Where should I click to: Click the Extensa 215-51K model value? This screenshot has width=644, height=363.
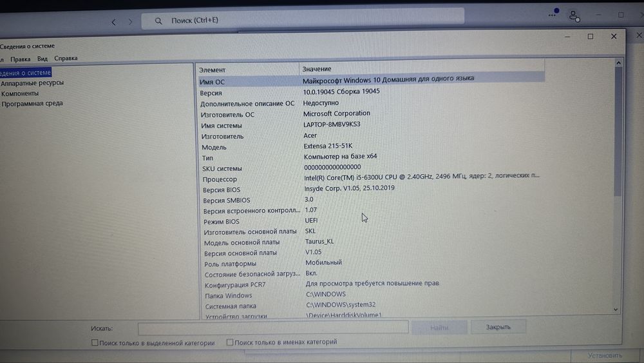pos(328,146)
